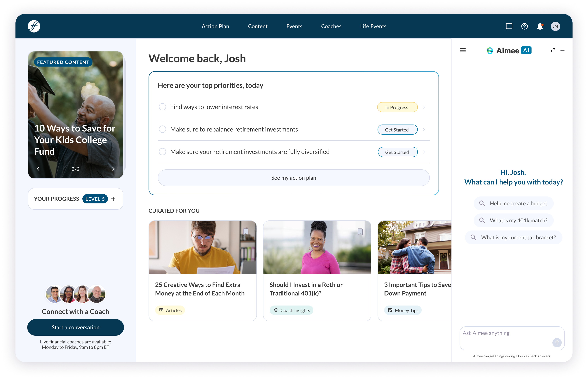This screenshot has height=379, width=588.
Task: Open the Content nav item
Action: [x=258, y=26]
